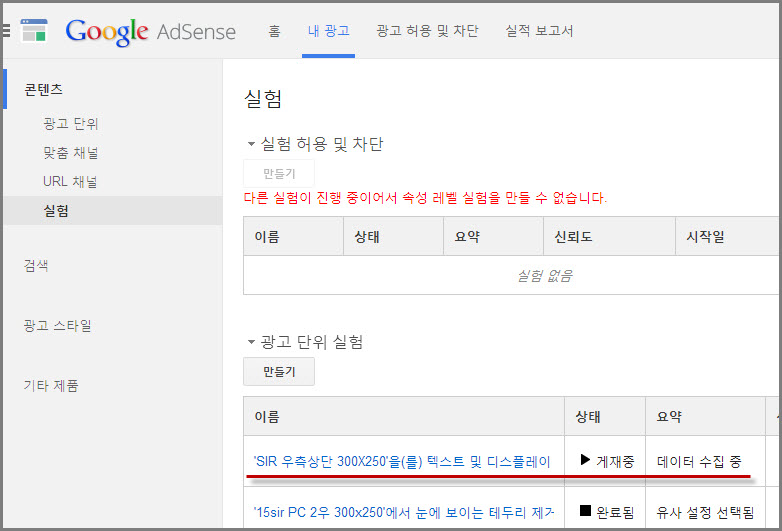
Task: Click the Google AdSense logo
Action: [x=150, y=31]
